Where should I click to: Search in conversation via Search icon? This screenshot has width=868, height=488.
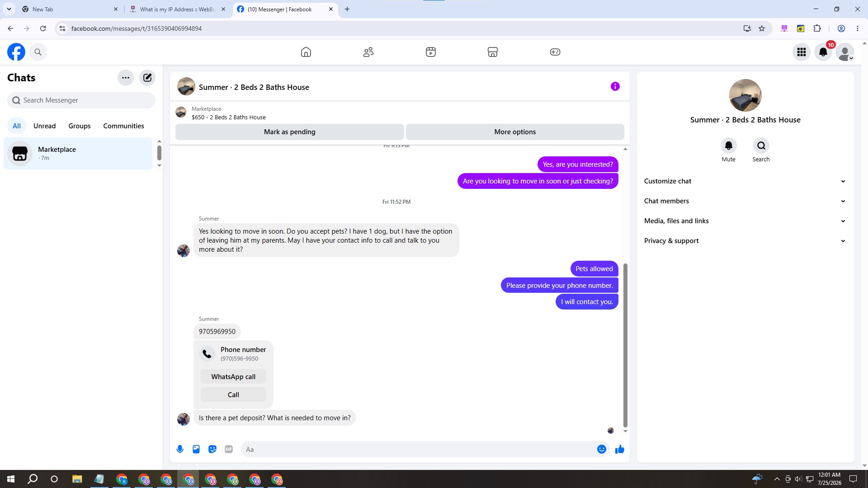(761, 145)
